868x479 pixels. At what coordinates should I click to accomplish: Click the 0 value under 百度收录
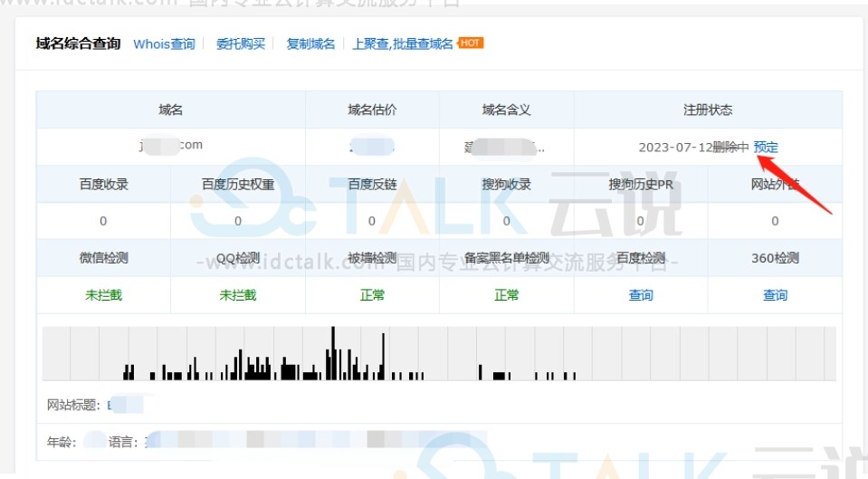click(103, 221)
